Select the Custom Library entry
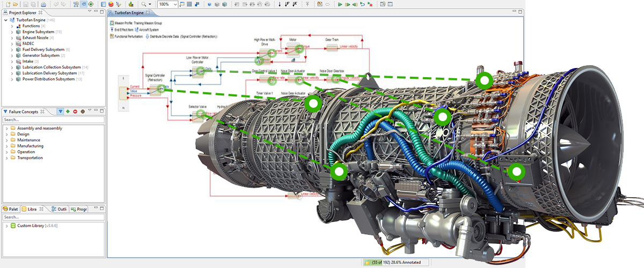This screenshot has width=644, height=268. click(30, 226)
